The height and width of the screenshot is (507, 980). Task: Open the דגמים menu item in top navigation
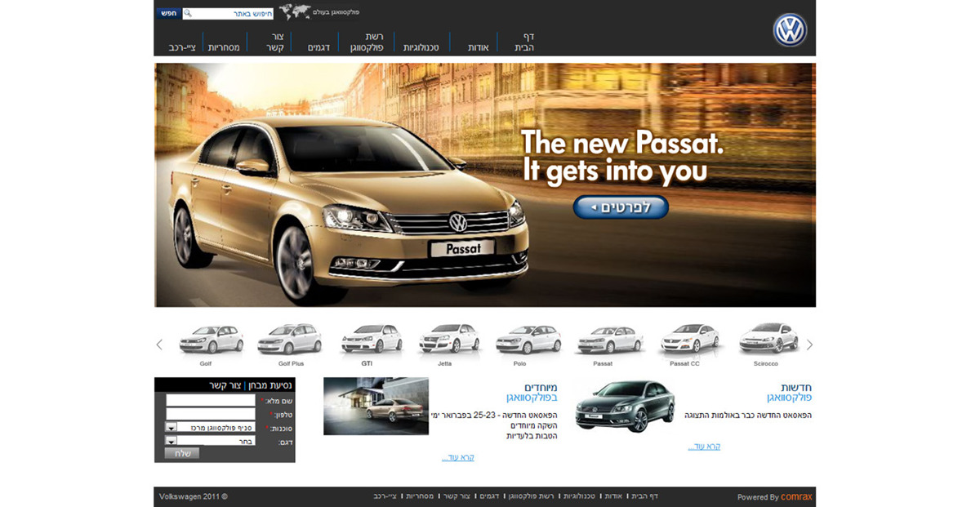[x=318, y=48]
